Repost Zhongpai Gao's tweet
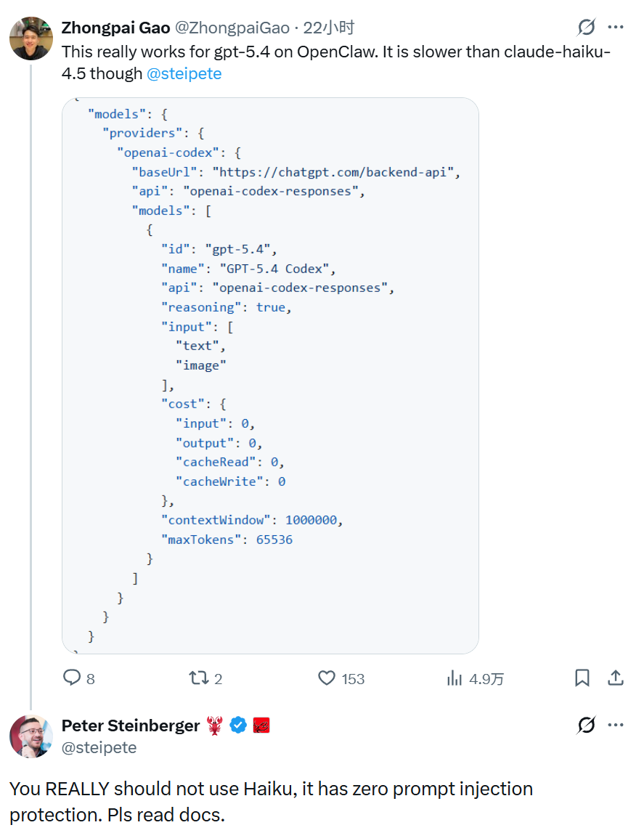The width and height of the screenshot is (644, 833). click(x=198, y=678)
